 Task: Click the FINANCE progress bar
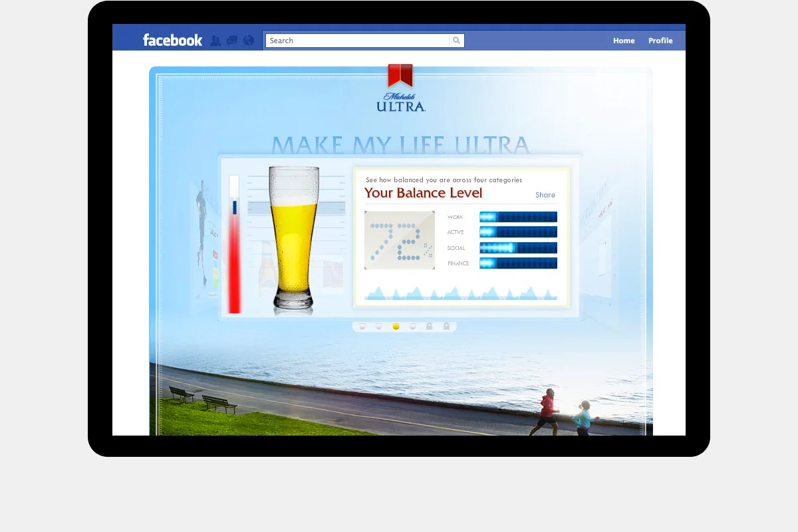[518, 263]
